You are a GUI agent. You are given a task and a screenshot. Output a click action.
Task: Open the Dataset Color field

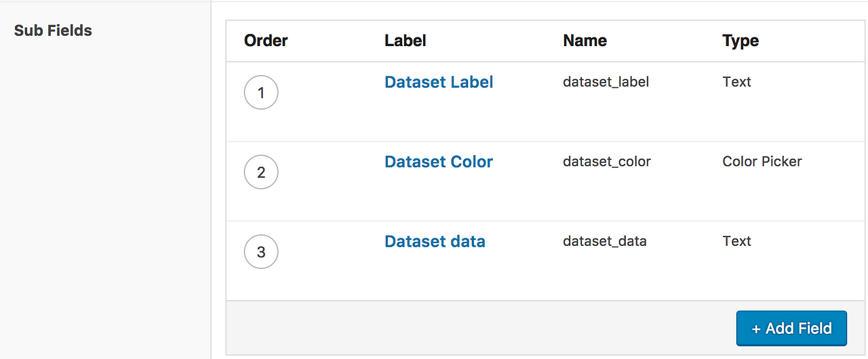[x=439, y=162]
